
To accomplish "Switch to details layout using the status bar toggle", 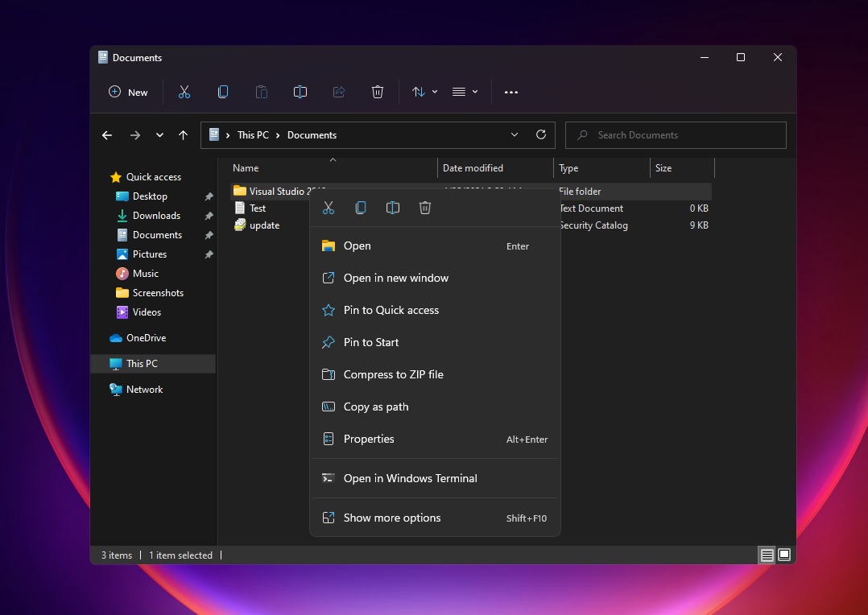I will click(766, 555).
